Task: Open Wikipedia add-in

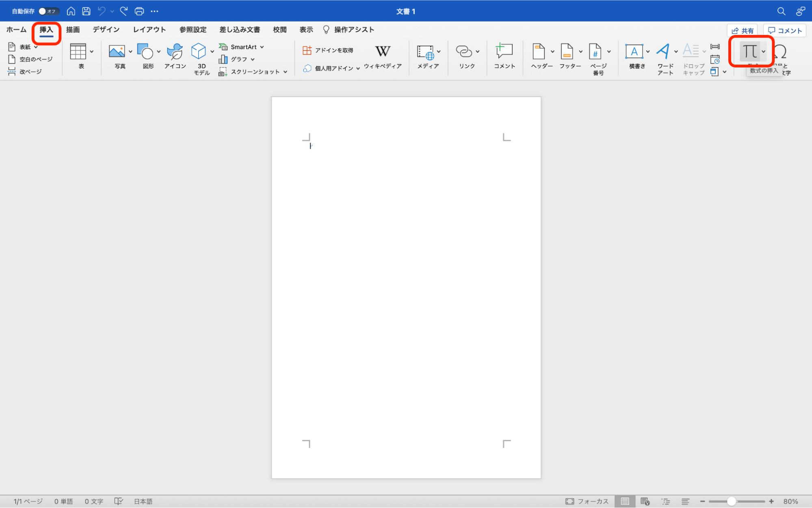Action: point(383,56)
